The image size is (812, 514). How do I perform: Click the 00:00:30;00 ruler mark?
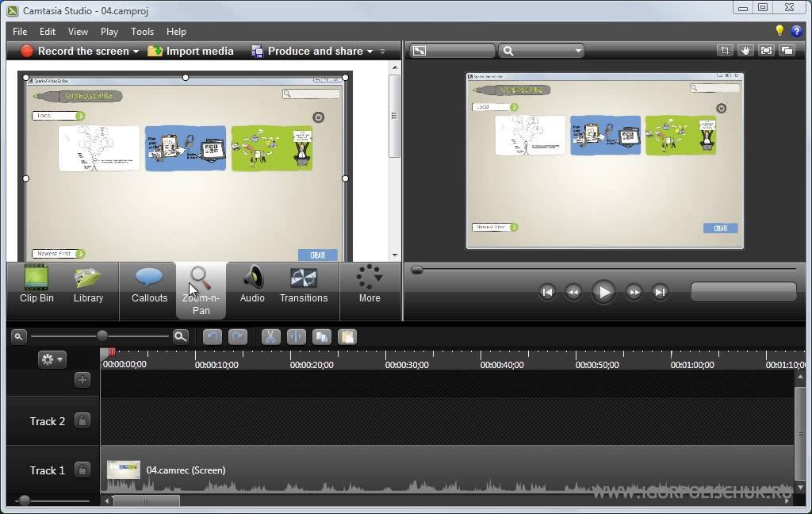click(407, 365)
